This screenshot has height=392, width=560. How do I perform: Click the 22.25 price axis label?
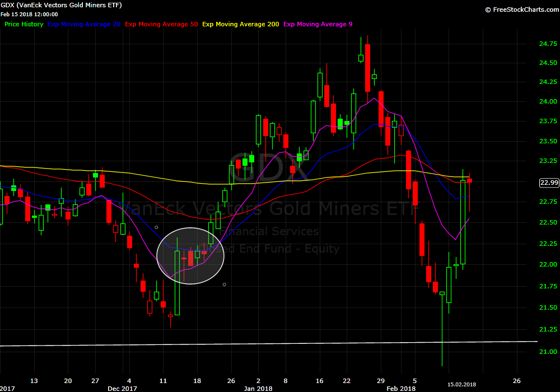tap(548, 244)
